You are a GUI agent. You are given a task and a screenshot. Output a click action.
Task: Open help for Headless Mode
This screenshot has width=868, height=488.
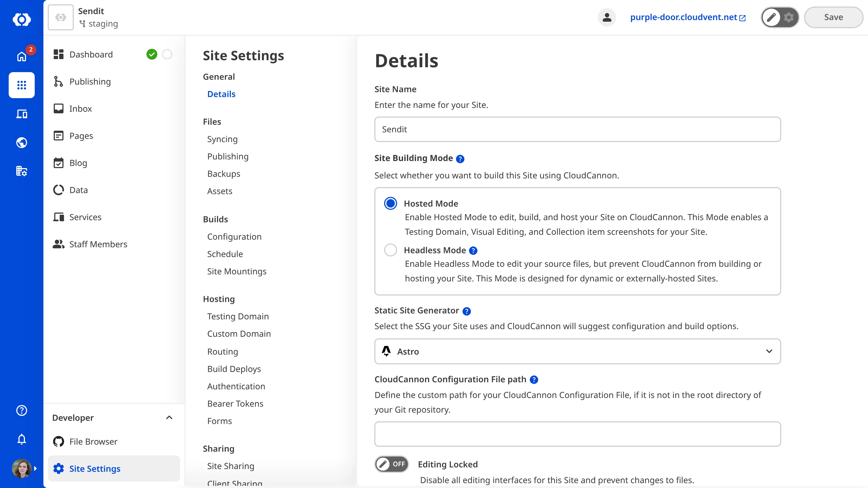[473, 251]
